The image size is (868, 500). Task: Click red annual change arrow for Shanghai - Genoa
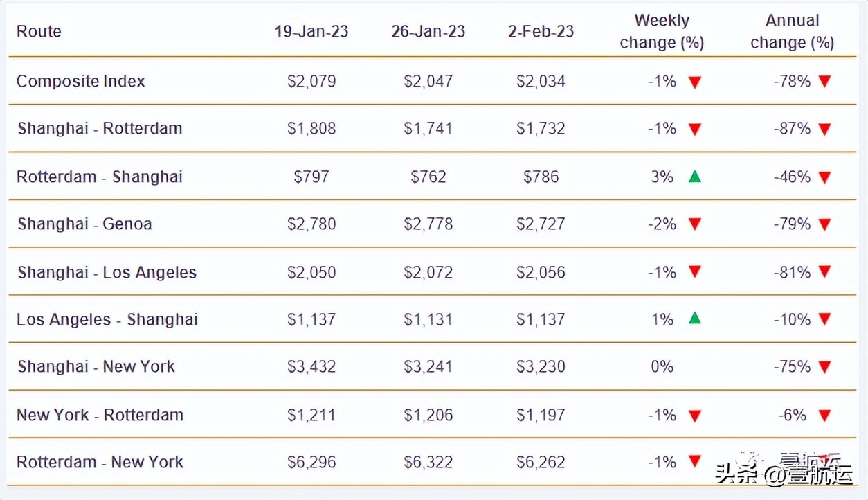click(x=824, y=224)
